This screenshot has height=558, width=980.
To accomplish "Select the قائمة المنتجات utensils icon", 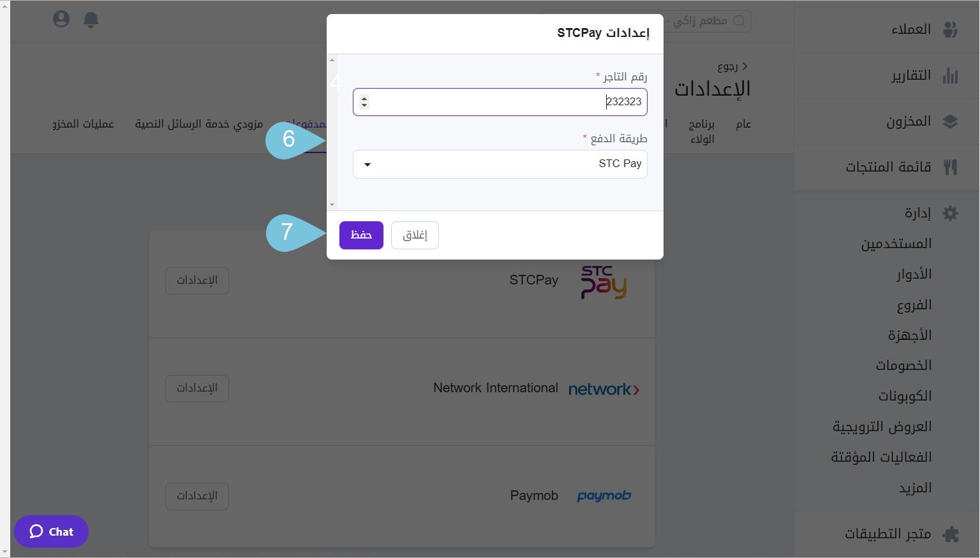I will click(951, 166).
